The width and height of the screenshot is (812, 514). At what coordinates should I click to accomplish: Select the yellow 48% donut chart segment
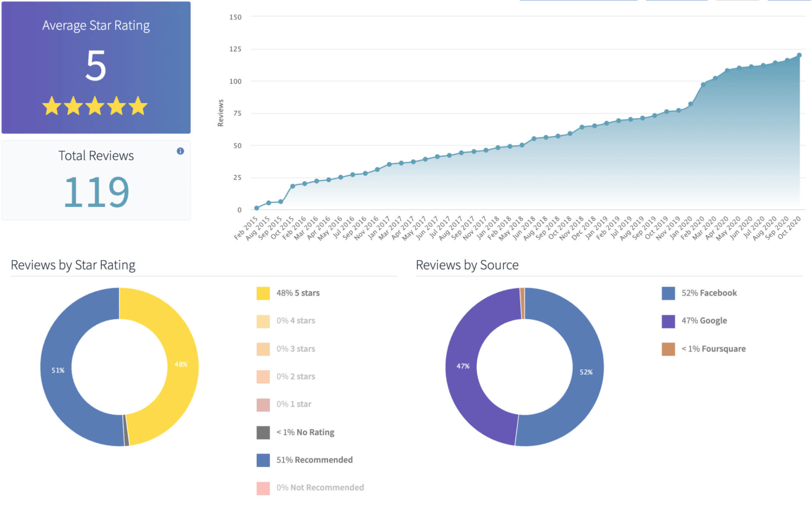coord(182,364)
